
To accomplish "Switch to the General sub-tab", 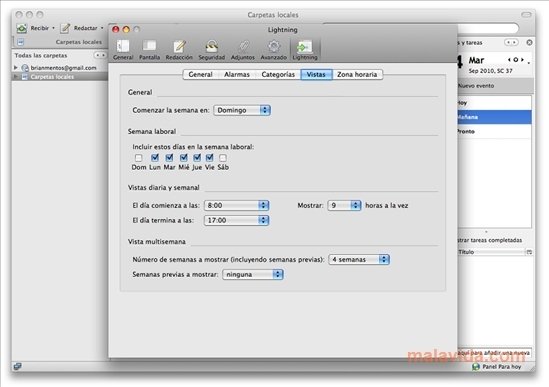I will click(200, 74).
